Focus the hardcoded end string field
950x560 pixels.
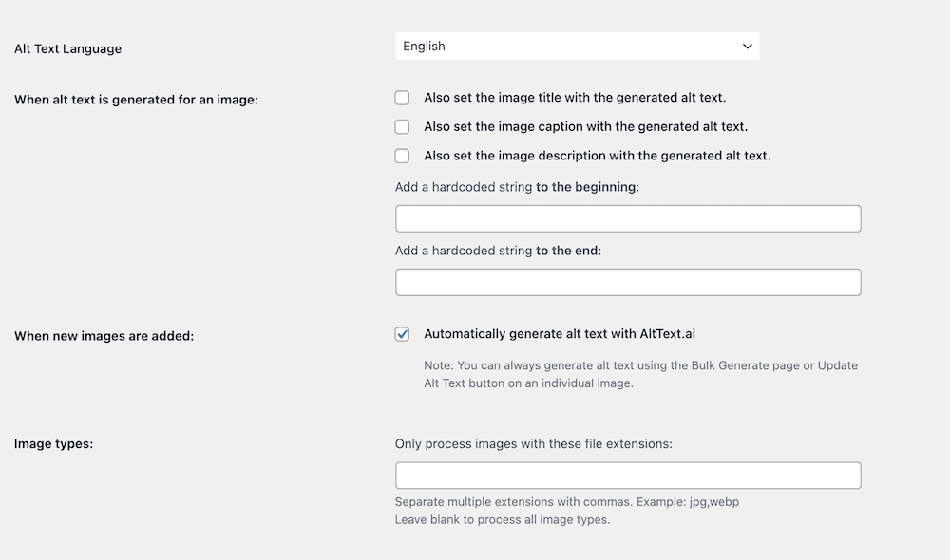tap(628, 282)
